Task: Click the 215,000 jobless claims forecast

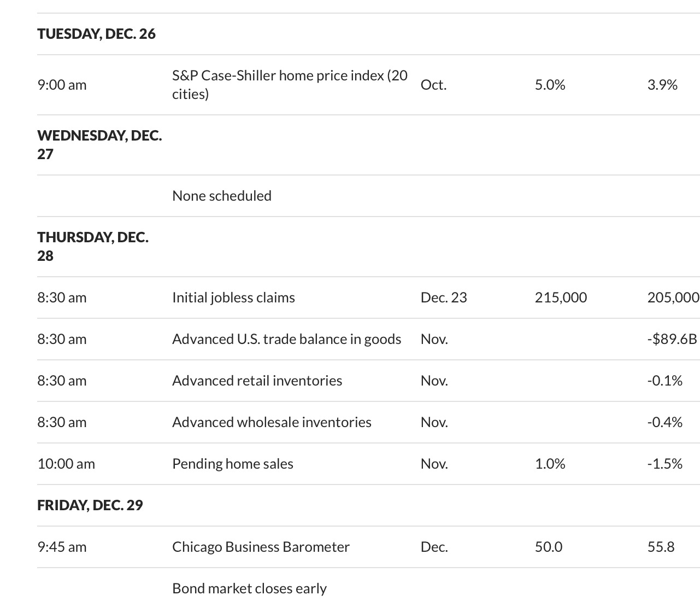Action: (561, 297)
